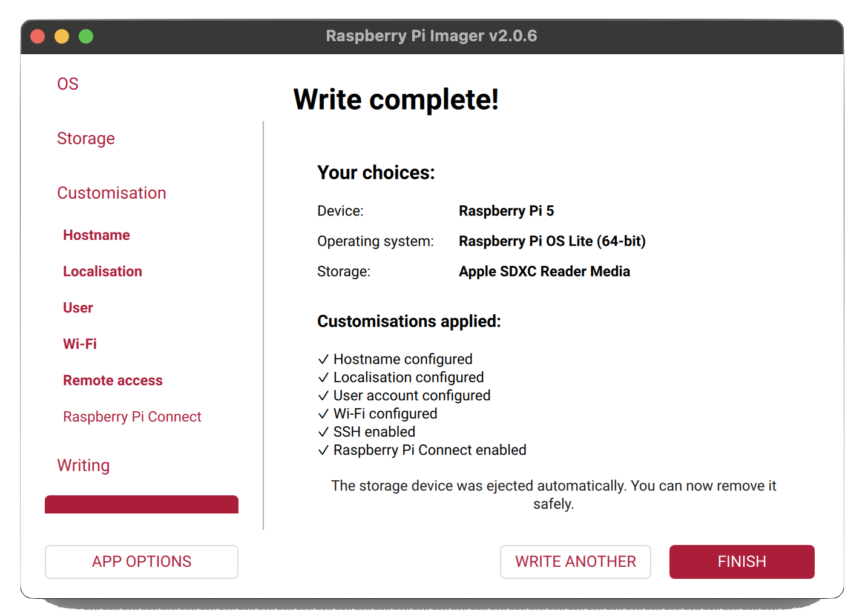Click the Hostname configured checkmark
Viewport: 868px width, 614px height.
pos(323,358)
